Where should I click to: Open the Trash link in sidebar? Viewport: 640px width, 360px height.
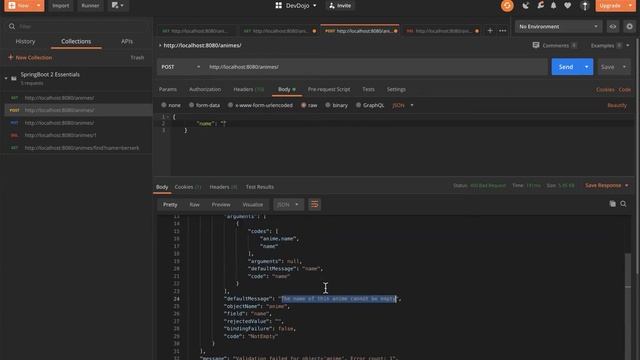(x=137, y=58)
